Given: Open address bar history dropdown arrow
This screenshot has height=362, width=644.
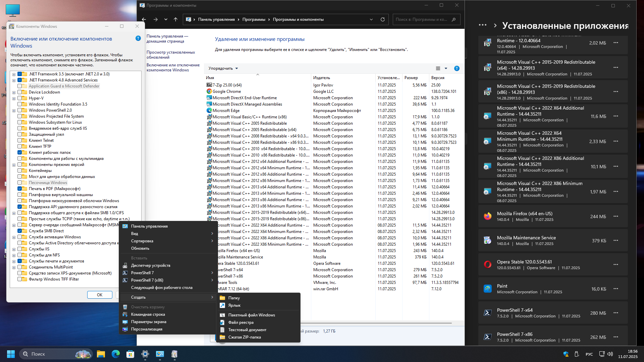Looking at the screenshot, I should click(x=371, y=19).
